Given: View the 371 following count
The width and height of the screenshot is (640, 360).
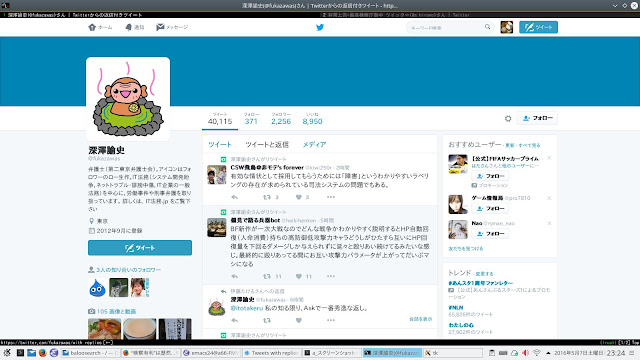Looking at the screenshot, I should click(x=251, y=119).
